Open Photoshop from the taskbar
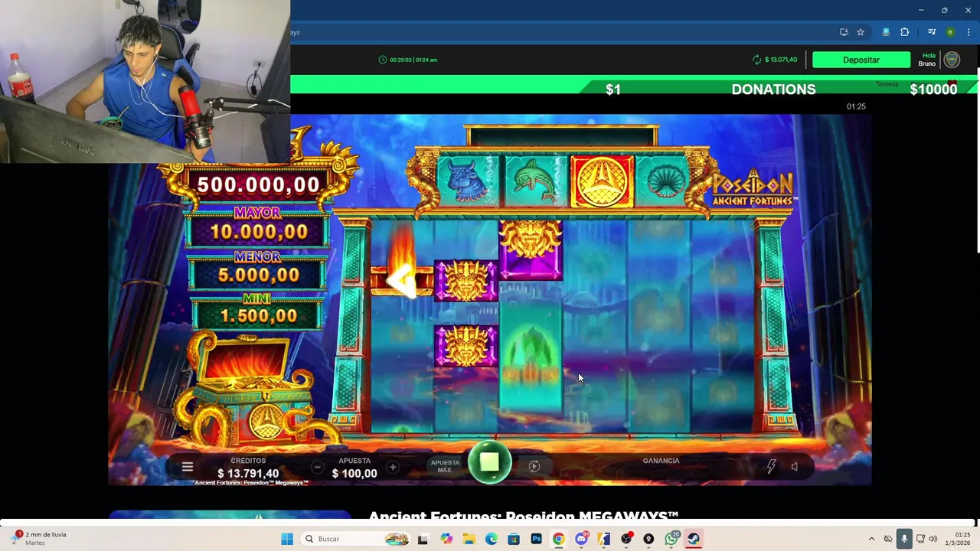 (536, 539)
